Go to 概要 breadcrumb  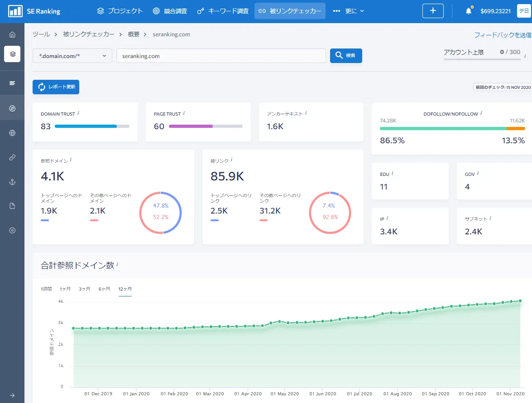(134, 34)
